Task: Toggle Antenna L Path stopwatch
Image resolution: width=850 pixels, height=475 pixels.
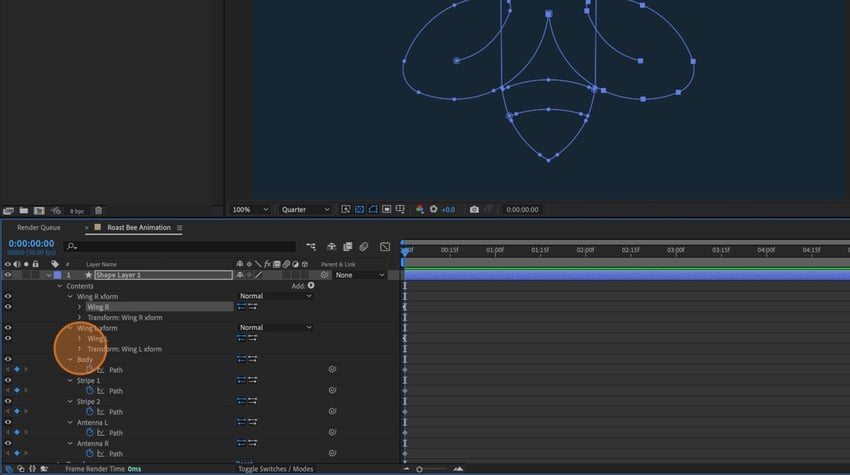Action: click(x=90, y=433)
